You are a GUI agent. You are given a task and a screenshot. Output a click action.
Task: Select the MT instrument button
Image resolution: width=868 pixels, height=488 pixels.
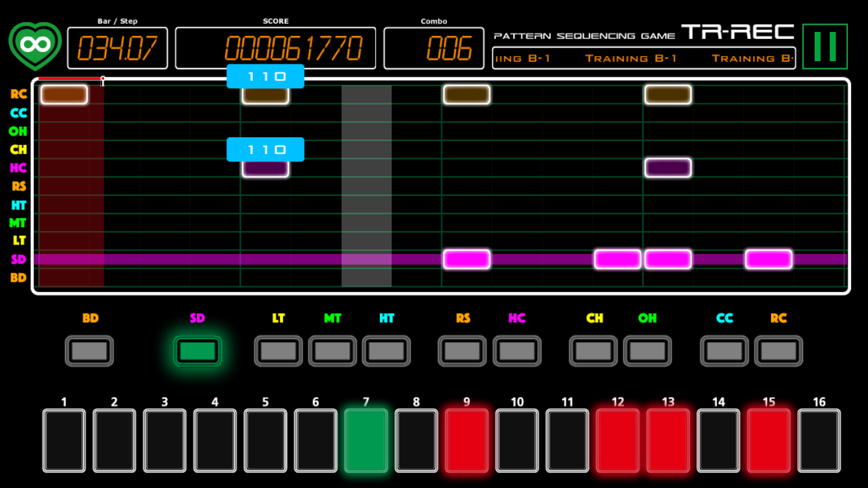click(x=332, y=351)
